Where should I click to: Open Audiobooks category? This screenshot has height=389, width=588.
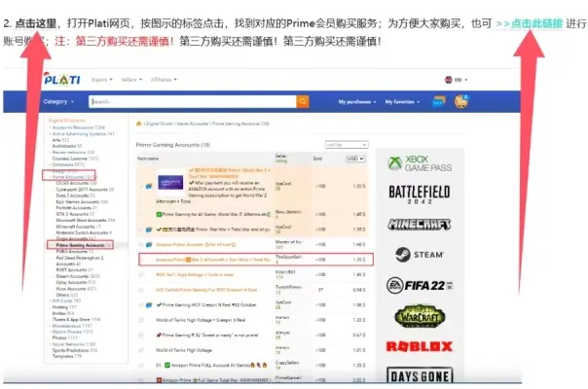(x=67, y=146)
